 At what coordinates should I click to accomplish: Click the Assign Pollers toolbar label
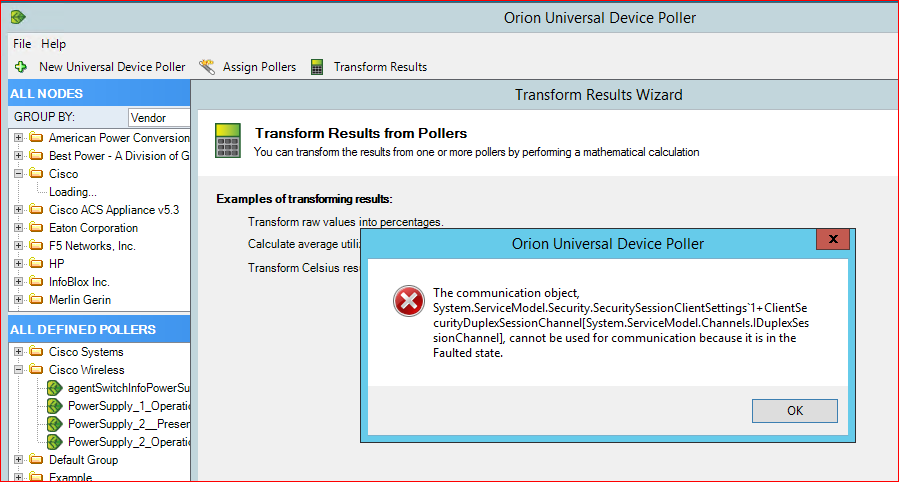[x=259, y=67]
